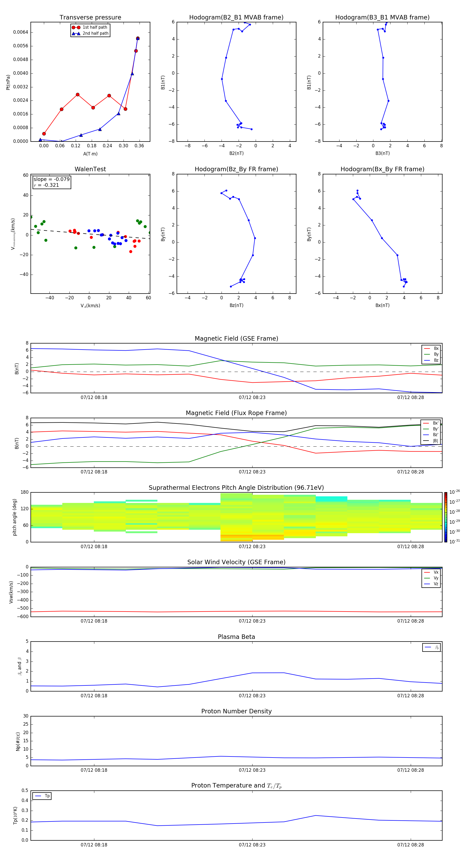The height and width of the screenshot is (868, 473).
Task: Click the "Plasma Beta" plot title
Action: tap(236, 637)
